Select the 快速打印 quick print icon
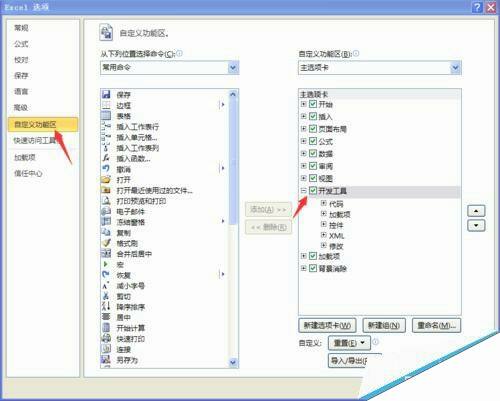 [x=106, y=339]
